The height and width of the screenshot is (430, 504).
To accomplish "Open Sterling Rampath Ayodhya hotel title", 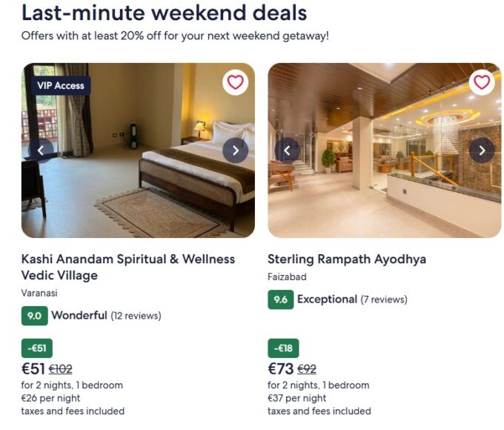I will [x=346, y=259].
